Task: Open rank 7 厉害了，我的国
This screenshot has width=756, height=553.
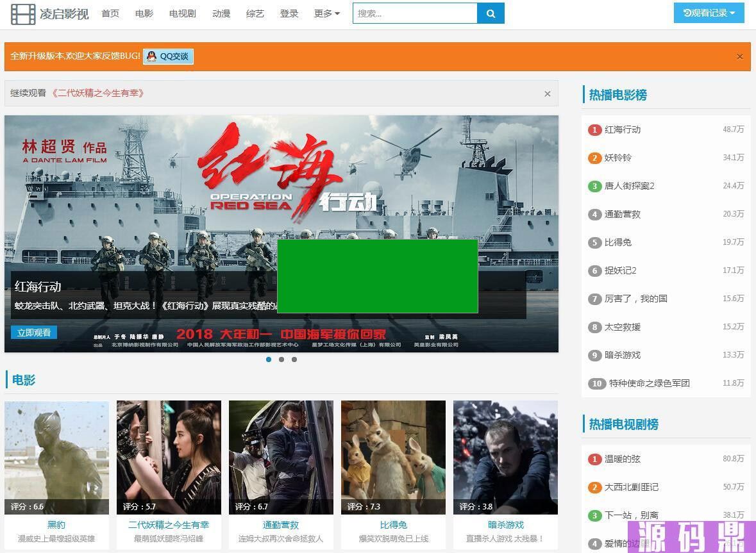Action: pyautogui.click(x=636, y=299)
